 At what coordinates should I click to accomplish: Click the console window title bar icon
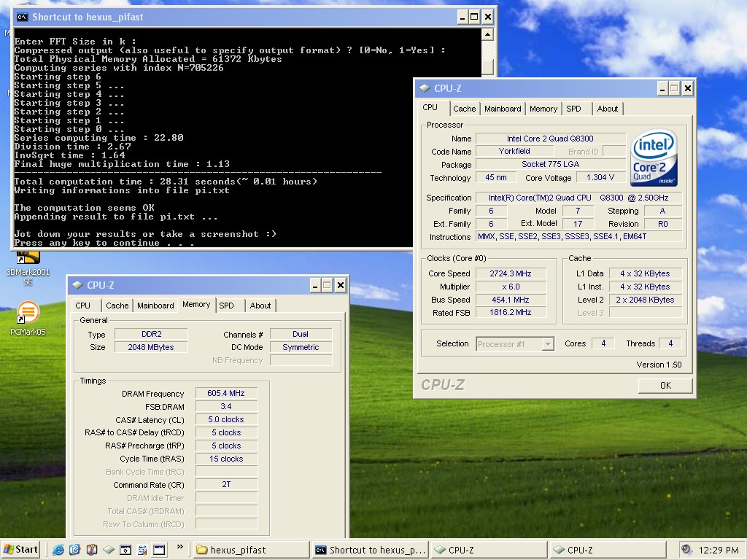tap(22, 17)
